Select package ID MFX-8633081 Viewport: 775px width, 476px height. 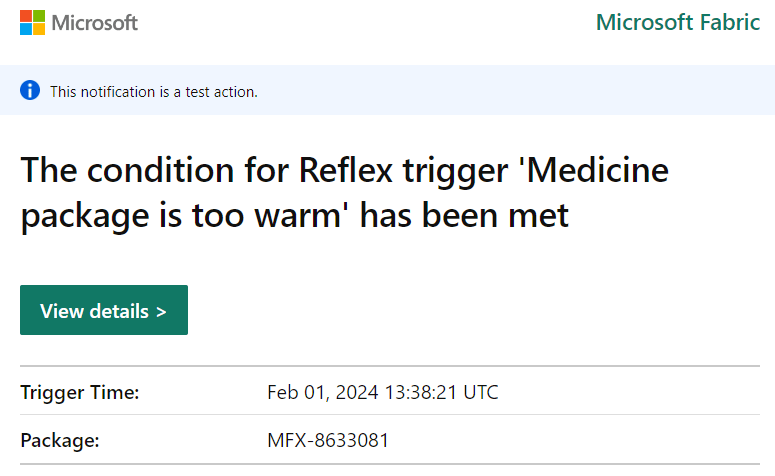pos(328,440)
